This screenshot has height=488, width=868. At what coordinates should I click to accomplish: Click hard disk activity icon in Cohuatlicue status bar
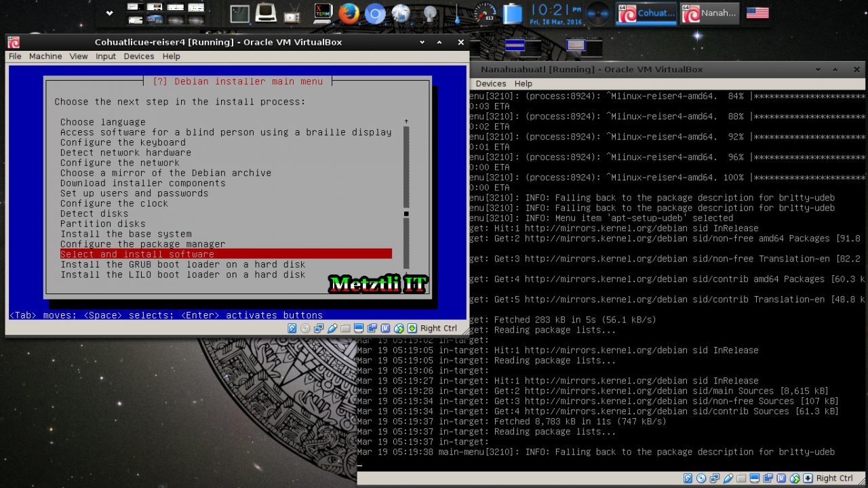point(292,328)
